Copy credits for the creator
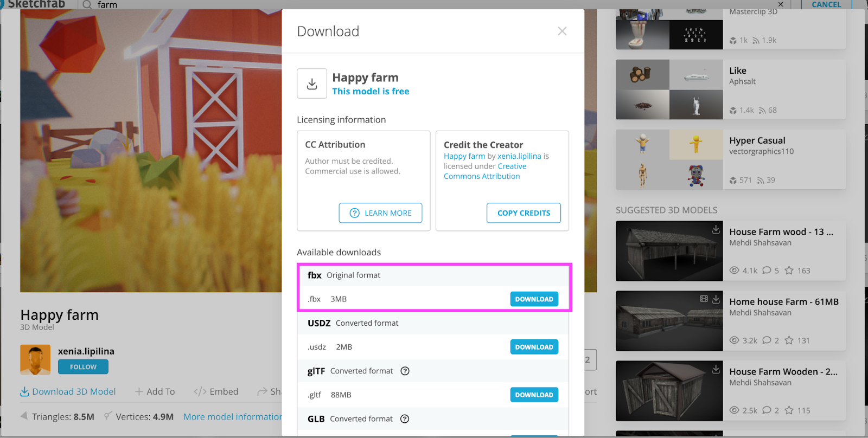Screen dimensions: 868x438 (x=524, y=213)
